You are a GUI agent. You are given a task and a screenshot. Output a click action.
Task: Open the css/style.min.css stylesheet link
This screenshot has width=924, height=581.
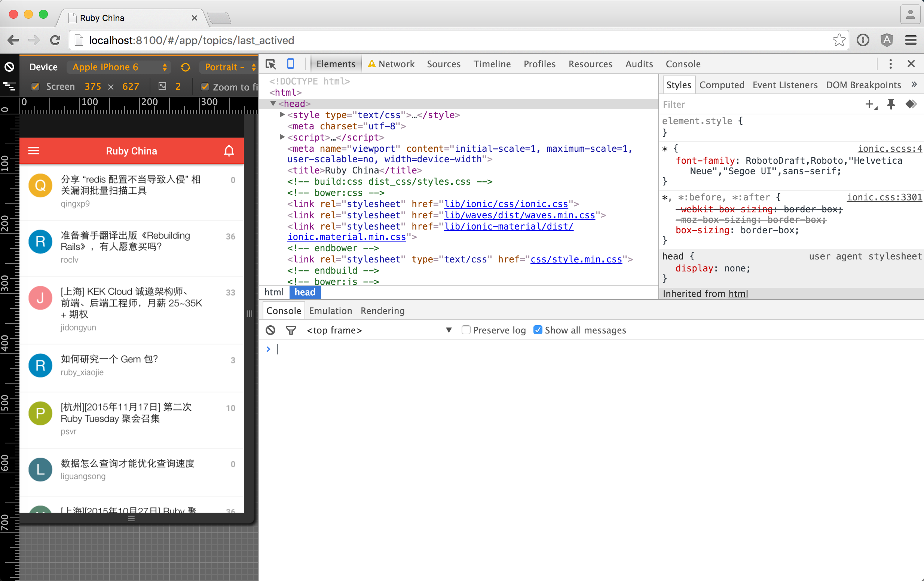(x=576, y=259)
